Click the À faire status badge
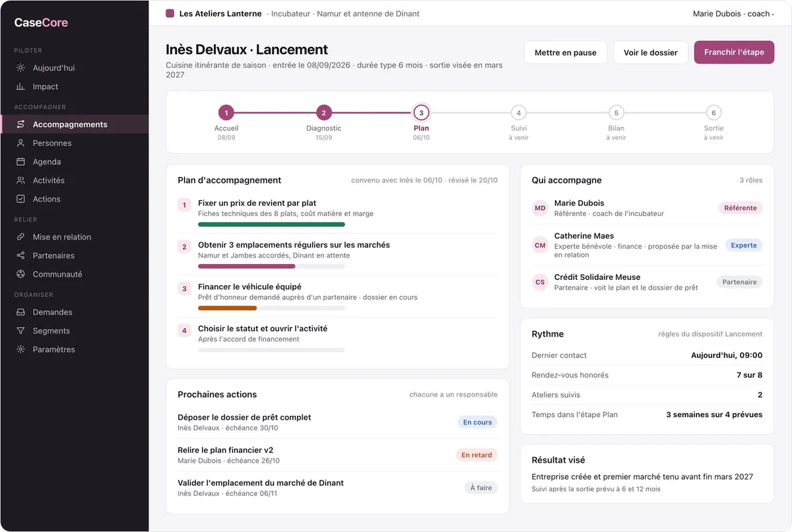 [x=480, y=488]
